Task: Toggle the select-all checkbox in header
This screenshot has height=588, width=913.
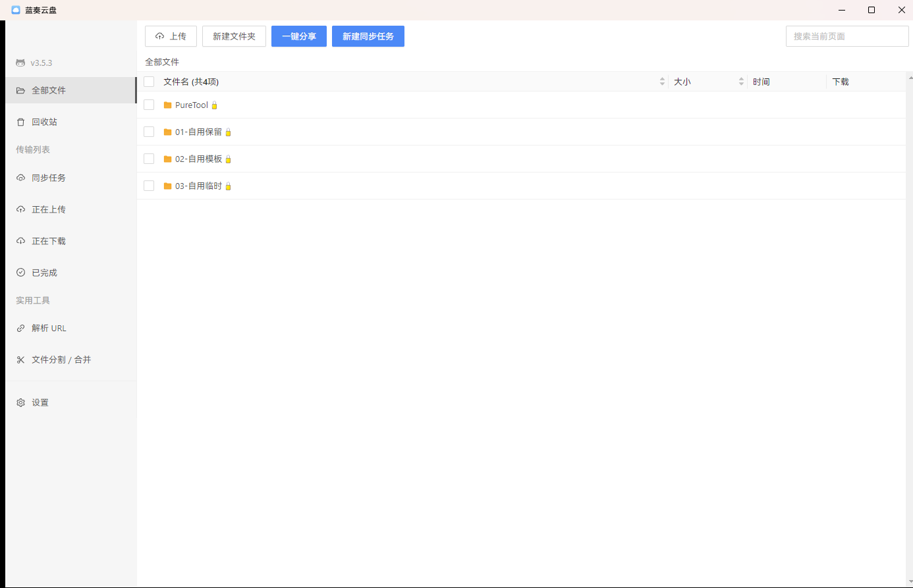Action: 149,82
